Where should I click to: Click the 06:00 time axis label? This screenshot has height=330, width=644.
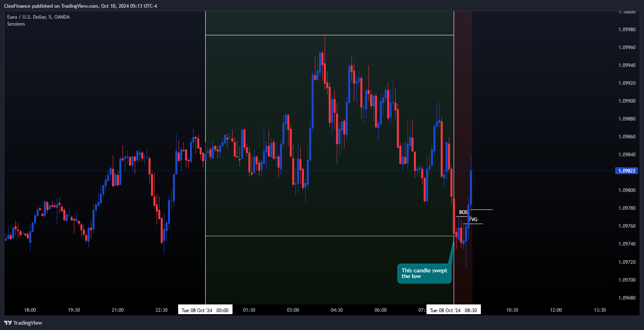[x=381, y=310]
